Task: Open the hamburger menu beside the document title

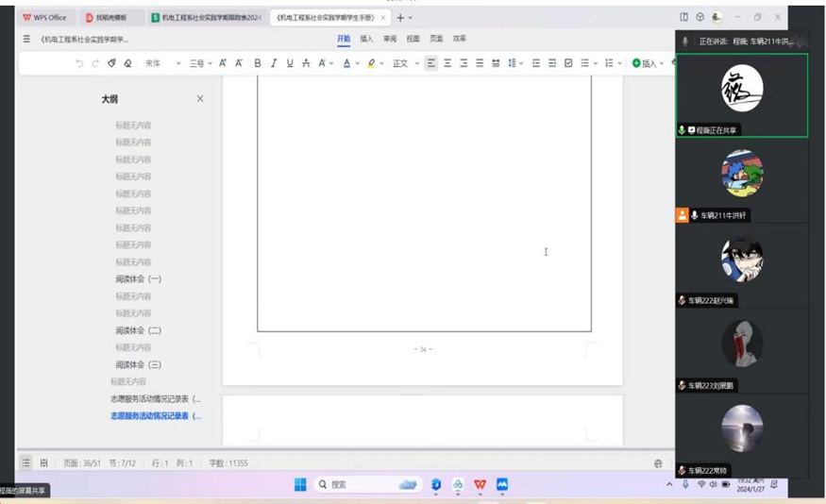Action: [x=26, y=40]
